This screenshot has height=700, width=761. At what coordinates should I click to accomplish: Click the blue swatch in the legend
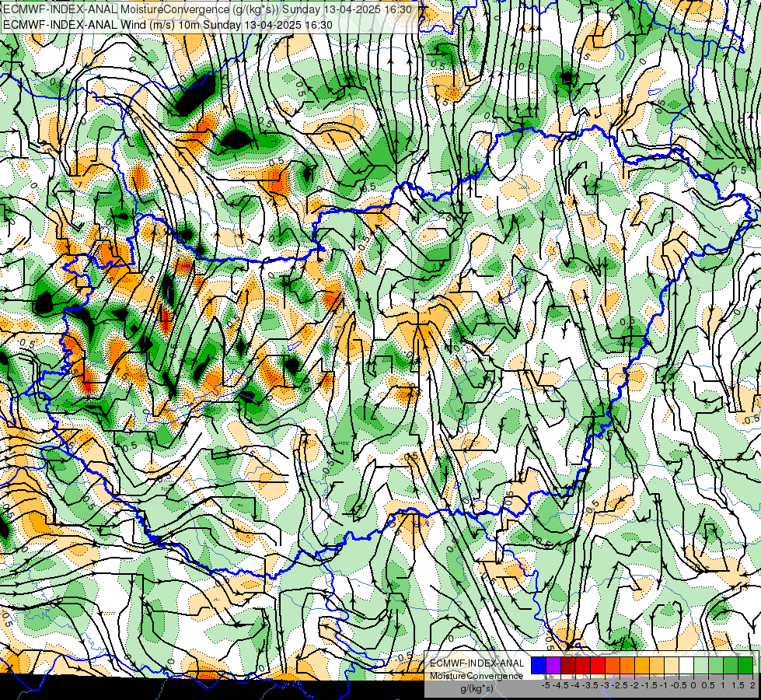(539, 666)
